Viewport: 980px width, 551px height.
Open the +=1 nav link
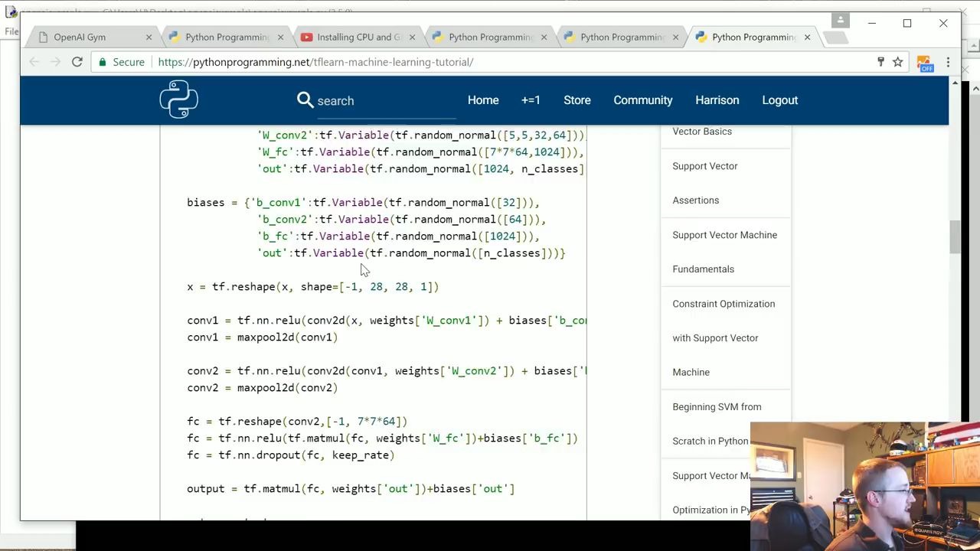(x=531, y=100)
